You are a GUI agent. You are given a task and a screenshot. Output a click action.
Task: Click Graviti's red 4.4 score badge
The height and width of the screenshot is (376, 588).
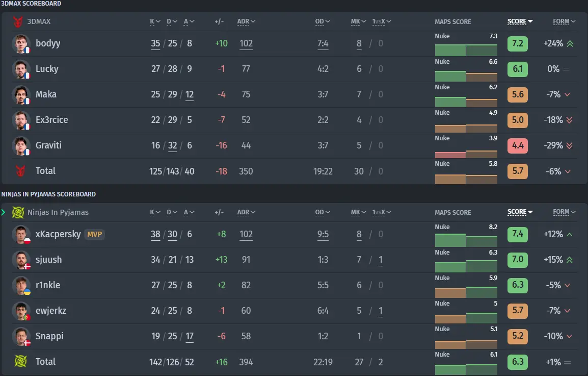click(x=518, y=146)
